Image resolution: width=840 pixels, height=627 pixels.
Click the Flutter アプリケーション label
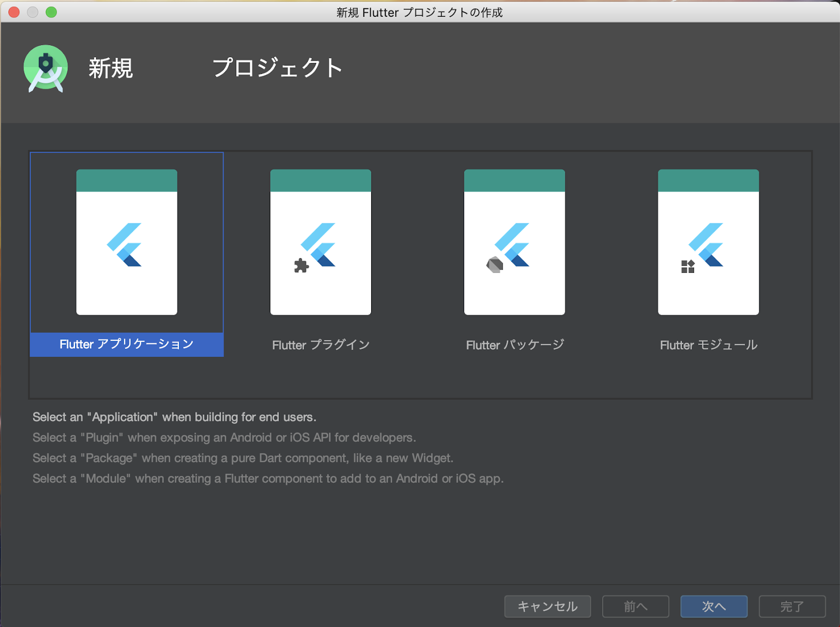(x=127, y=344)
